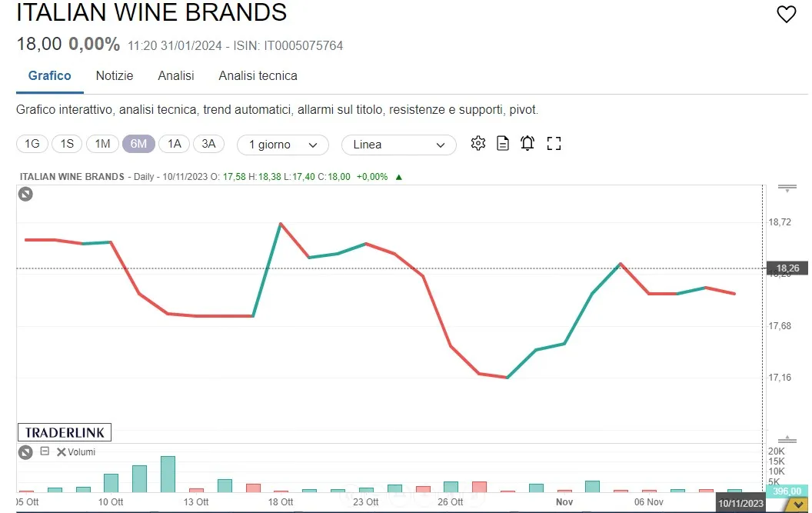Select the 1M time range
Viewport: 812px width, 513px height.
(102, 144)
